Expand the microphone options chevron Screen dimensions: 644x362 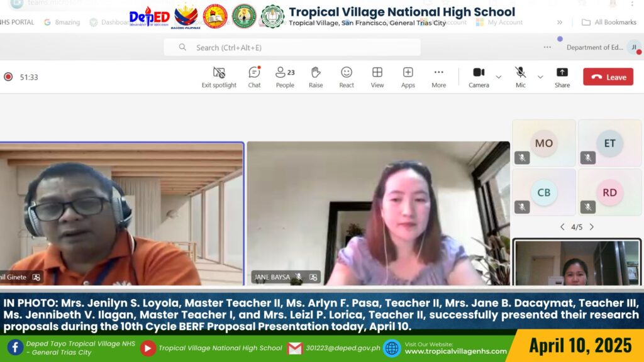coord(540,77)
